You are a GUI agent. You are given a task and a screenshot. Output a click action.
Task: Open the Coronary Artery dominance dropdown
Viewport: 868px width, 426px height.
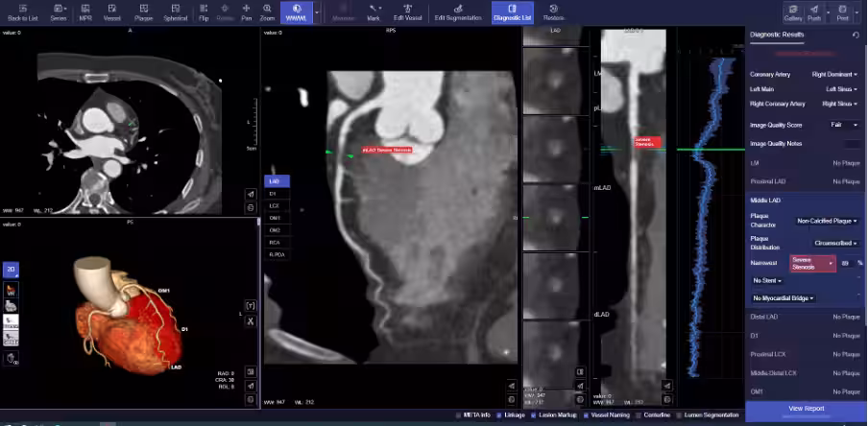(833, 74)
